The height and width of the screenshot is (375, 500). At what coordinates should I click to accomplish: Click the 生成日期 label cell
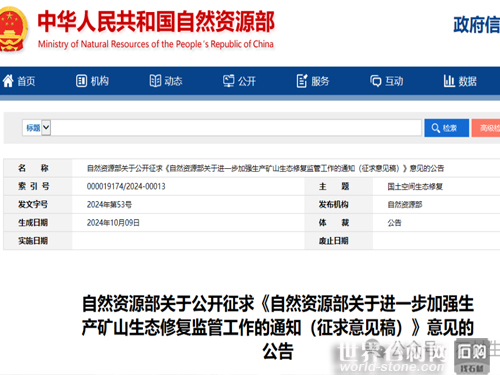(38, 223)
